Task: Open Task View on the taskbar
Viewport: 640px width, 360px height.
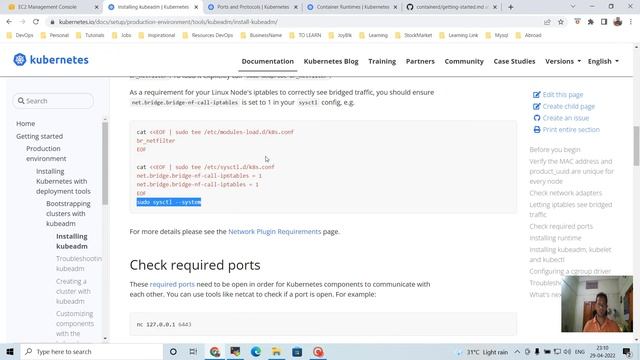Action: [193, 351]
